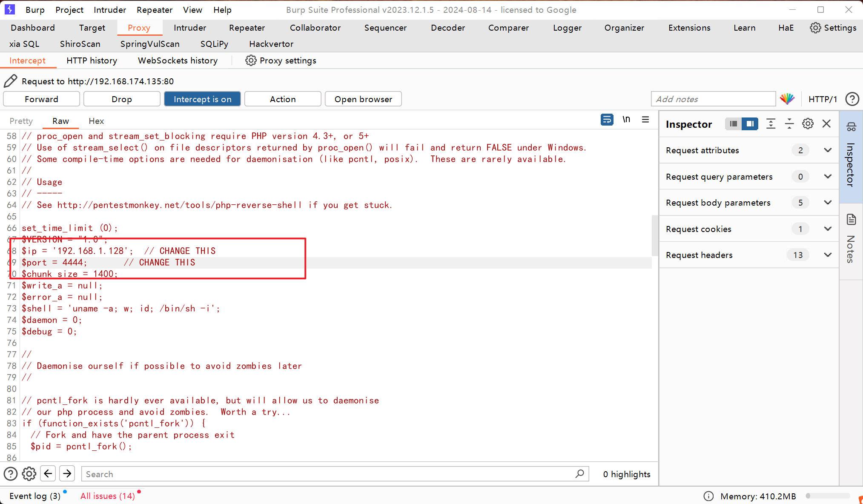
Task: Open the WebSockets history tab
Action: [x=178, y=60]
